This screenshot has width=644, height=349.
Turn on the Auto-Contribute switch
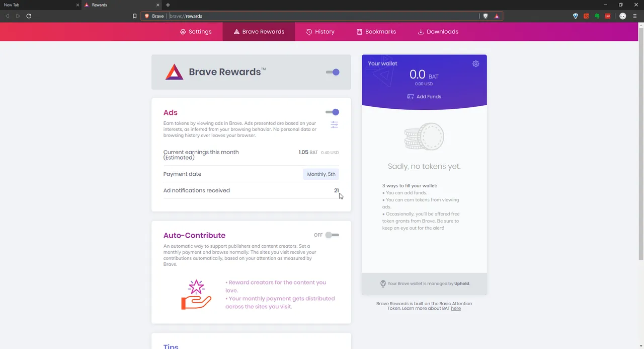[332, 235]
